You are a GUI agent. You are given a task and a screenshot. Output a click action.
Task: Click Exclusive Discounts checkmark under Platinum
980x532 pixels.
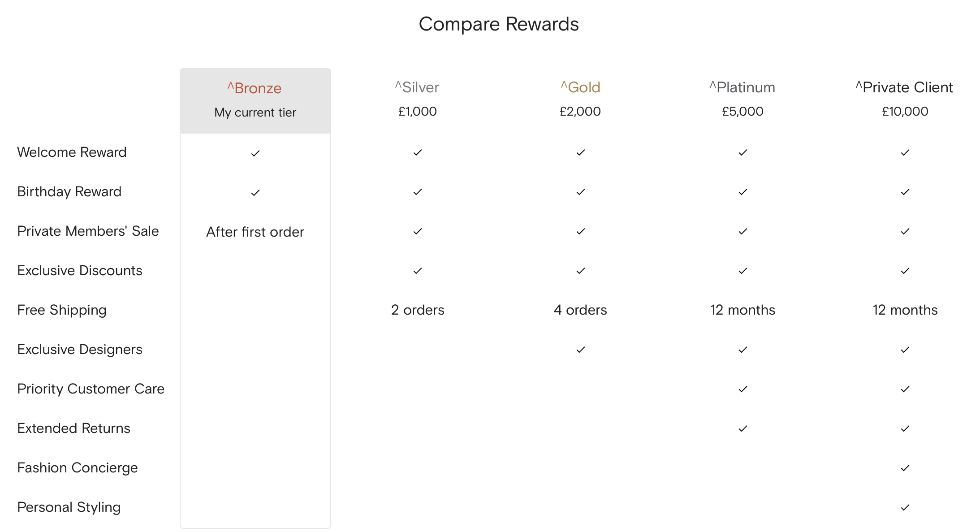pyautogui.click(x=743, y=271)
